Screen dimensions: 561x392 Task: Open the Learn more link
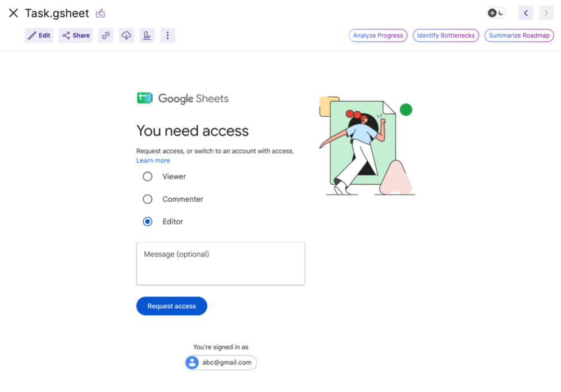point(153,161)
